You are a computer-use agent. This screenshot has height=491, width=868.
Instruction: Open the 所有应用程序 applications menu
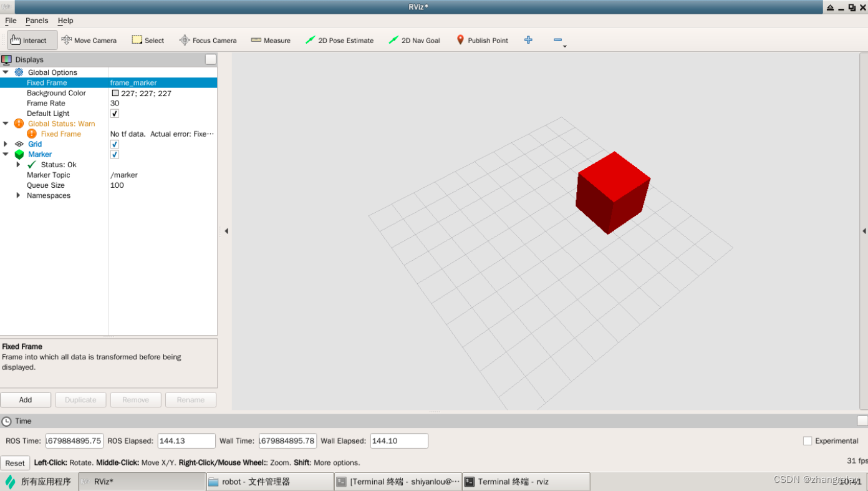tap(39, 482)
